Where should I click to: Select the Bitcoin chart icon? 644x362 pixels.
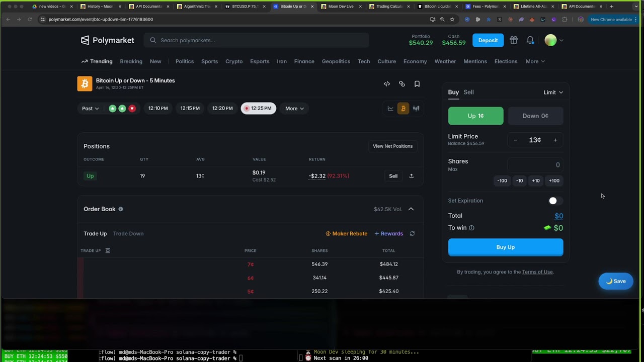pos(403,108)
